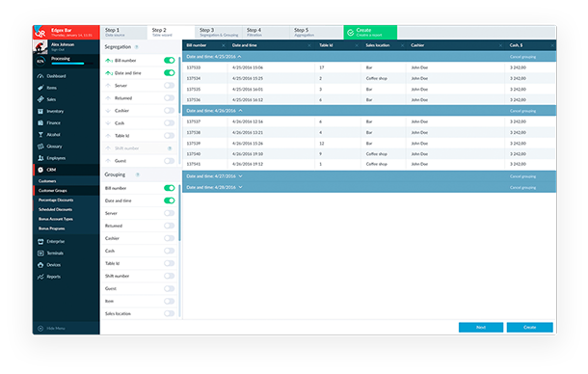Enable Returned segregation toggle
The width and height of the screenshot is (588, 374).
click(x=170, y=98)
